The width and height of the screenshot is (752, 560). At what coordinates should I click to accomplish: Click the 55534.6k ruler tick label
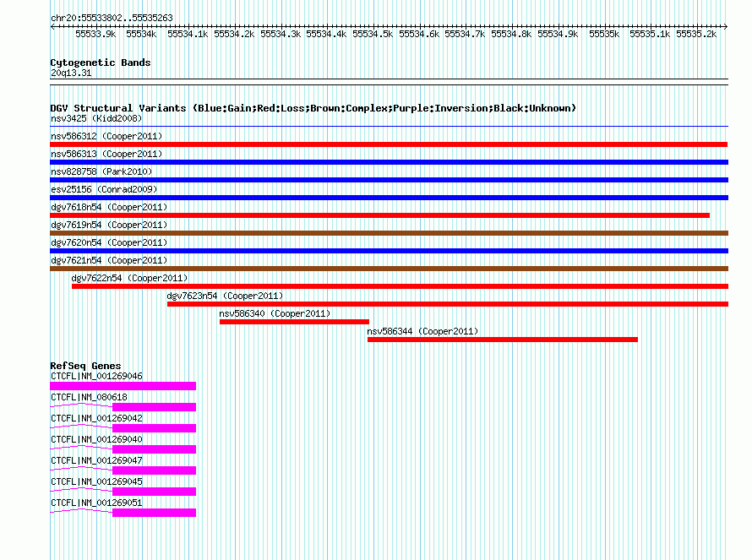[419, 34]
